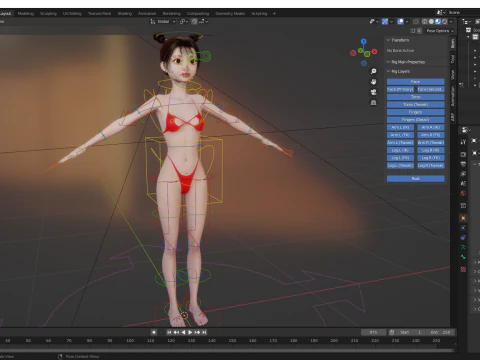Click the Fingers (Detail) layer button

415,120
